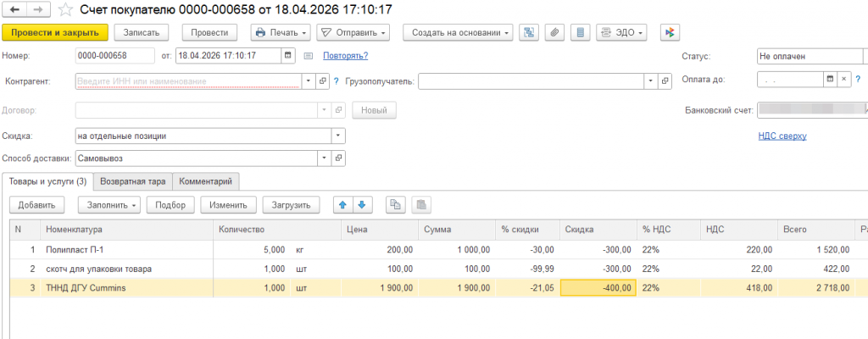Screen dimensions: 868x339
Task: Click the Провести button
Action: pyautogui.click(x=209, y=33)
